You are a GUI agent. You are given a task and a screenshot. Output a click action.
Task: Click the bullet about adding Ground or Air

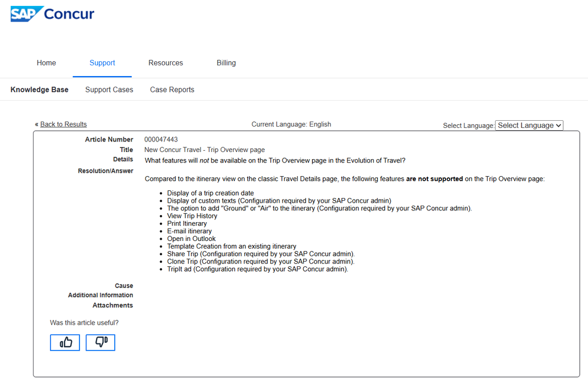[320, 208]
